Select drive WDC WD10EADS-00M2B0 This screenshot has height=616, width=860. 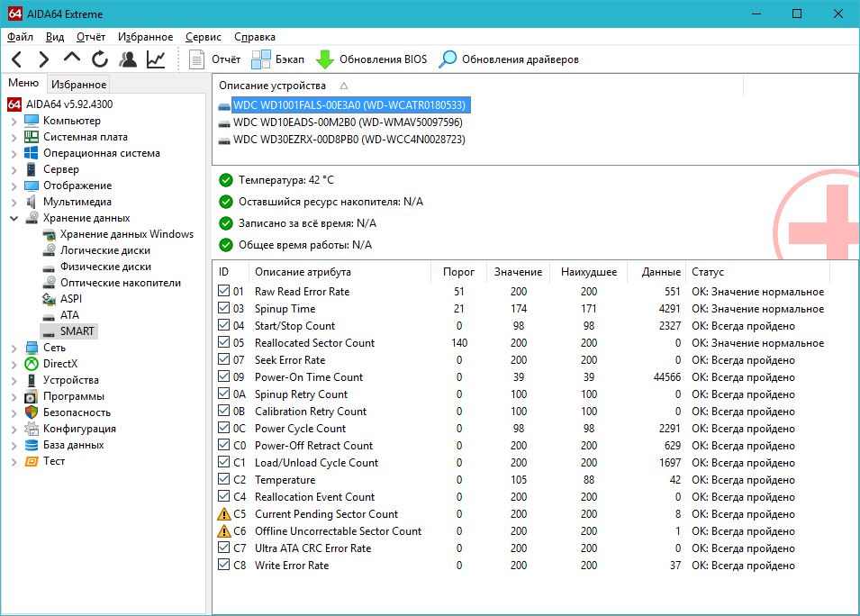348,122
